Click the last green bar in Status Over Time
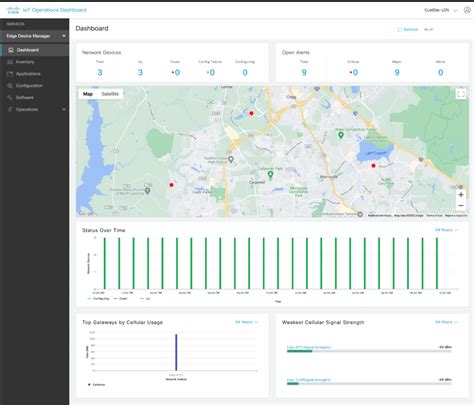474x405 pixels. click(x=437, y=263)
